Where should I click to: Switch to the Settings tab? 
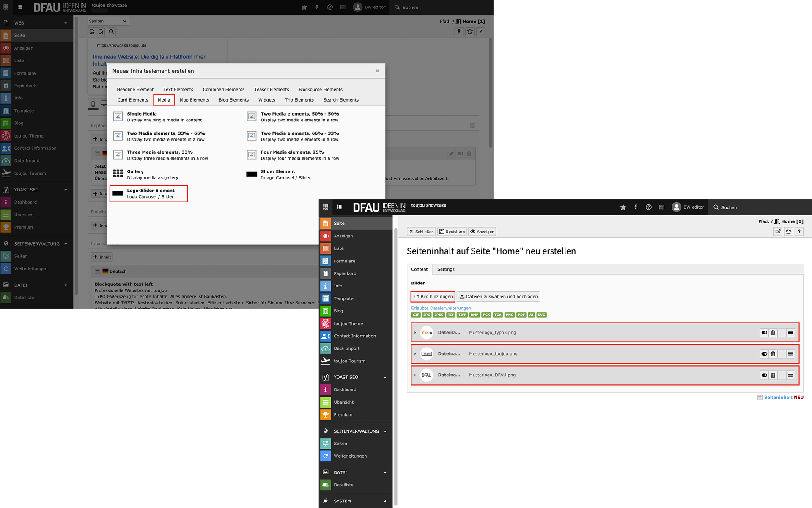446,269
